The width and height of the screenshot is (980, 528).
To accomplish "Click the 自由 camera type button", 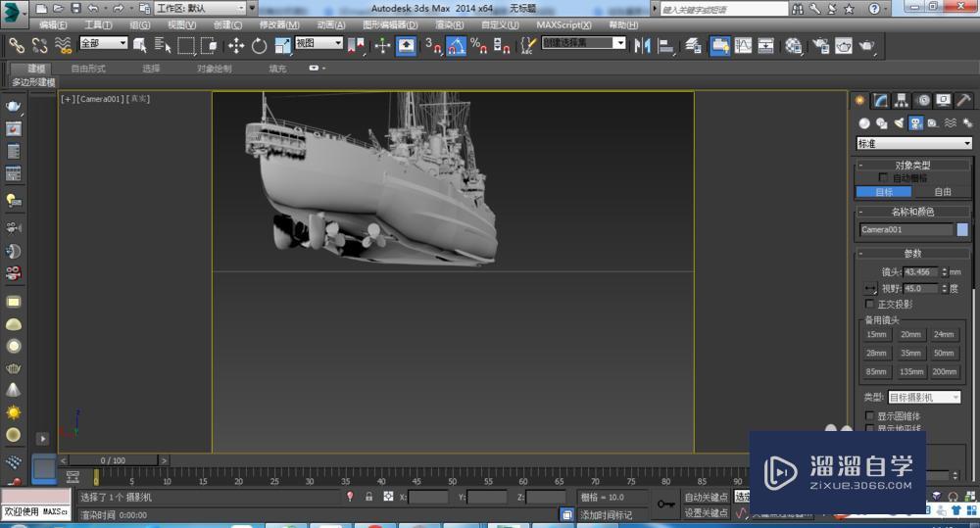I will click(942, 192).
